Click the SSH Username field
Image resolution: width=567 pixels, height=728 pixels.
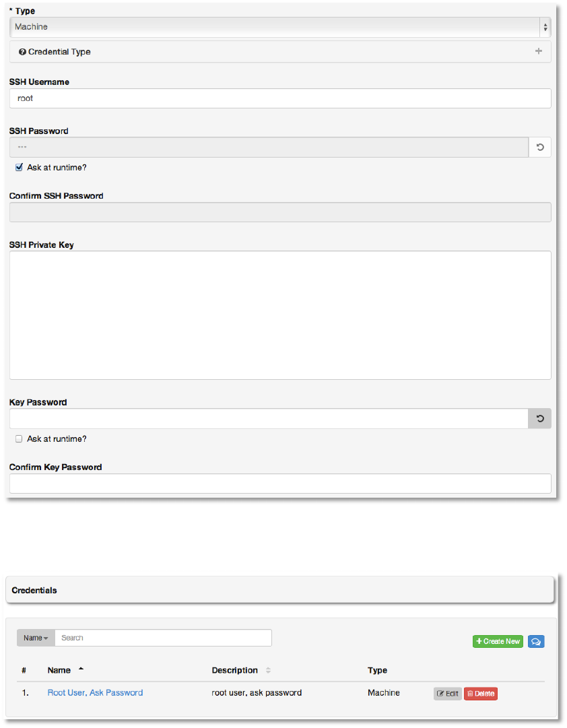[x=280, y=98]
